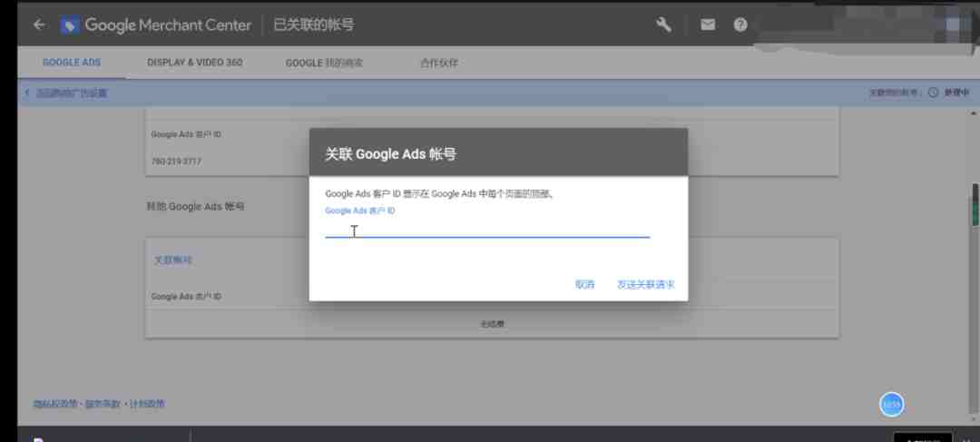Switch to the GOOGLE 我的商家 tab
This screenshot has height=442, width=980.
coord(324,64)
